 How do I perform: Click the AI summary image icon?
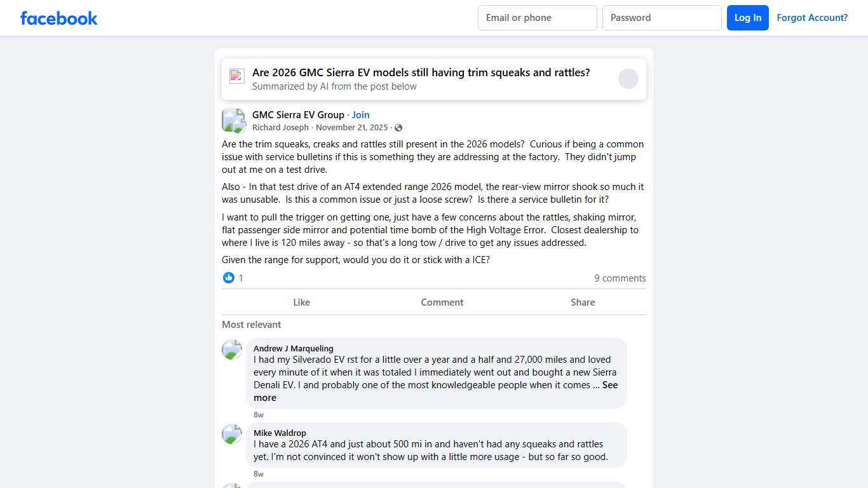237,76
